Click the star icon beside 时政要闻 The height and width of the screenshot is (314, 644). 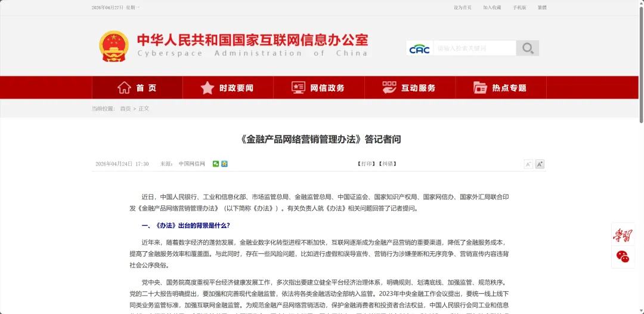click(208, 88)
